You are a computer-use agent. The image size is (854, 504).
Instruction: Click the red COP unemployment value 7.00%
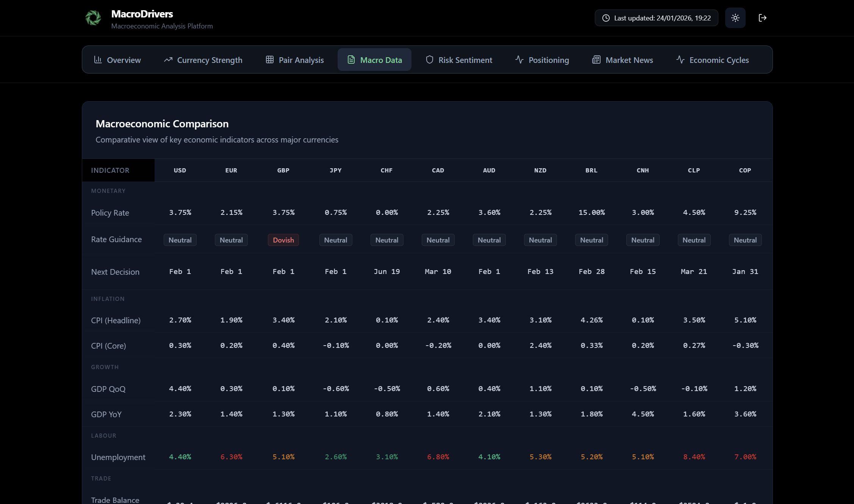[x=745, y=457]
